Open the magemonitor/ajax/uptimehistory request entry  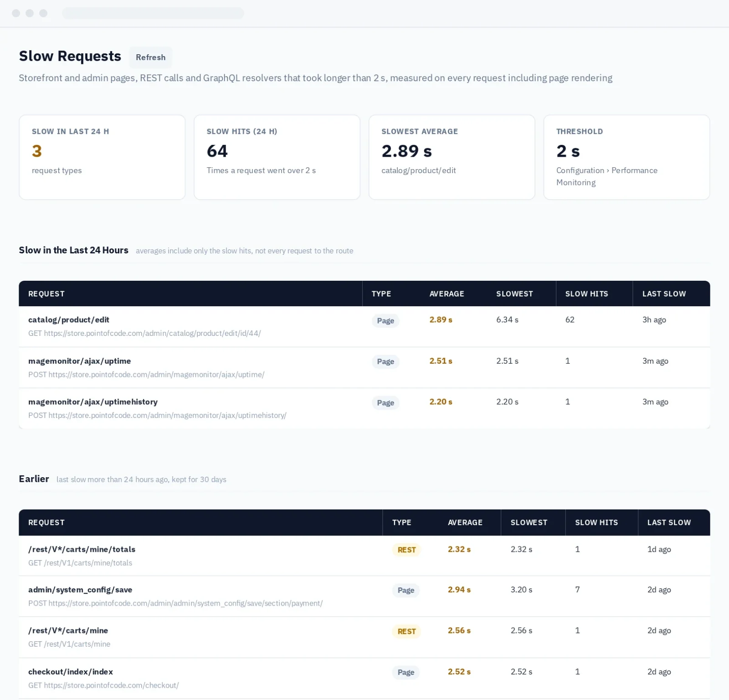coord(364,408)
